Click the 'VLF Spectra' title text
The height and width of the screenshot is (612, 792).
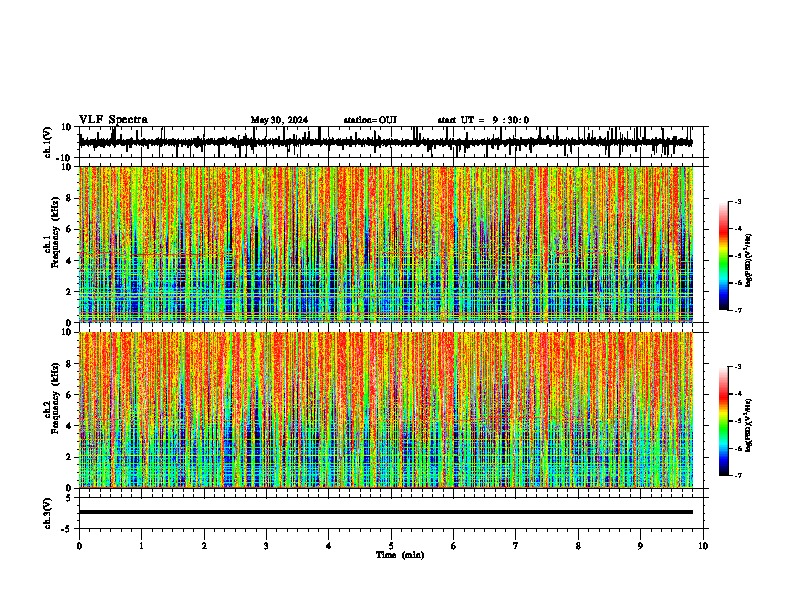[113, 120]
